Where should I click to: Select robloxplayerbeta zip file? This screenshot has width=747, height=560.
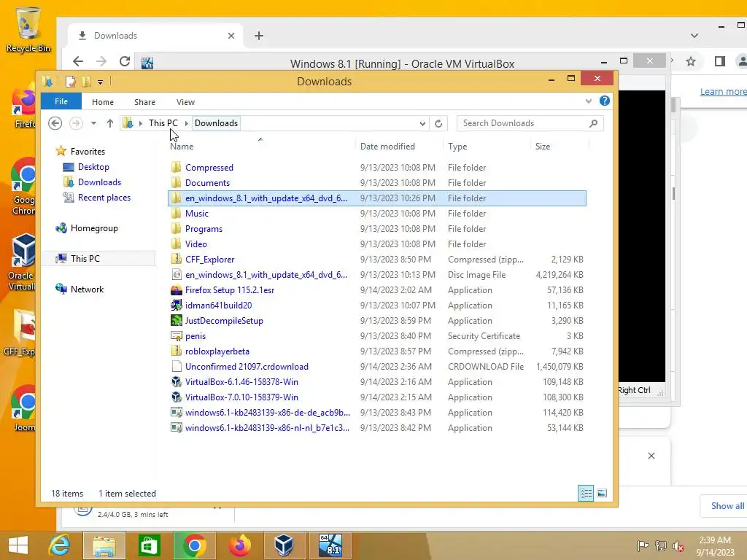377,351
